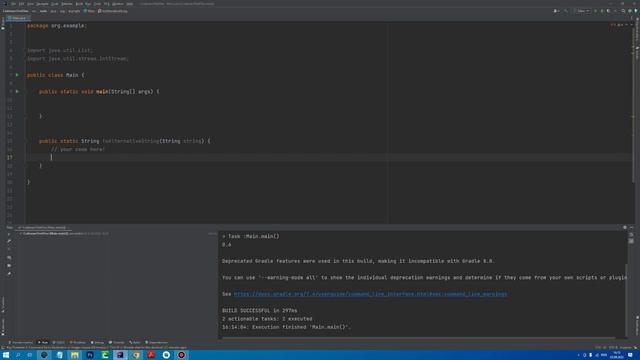Open the File menu
Image resolution: width=640 pixels, height=360 pixels.
pos(13,4)
